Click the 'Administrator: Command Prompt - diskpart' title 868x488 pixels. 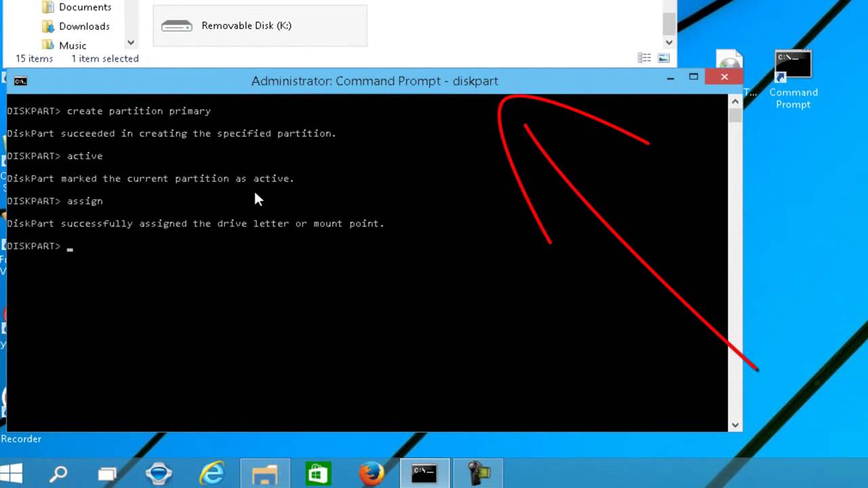(374, 81)
